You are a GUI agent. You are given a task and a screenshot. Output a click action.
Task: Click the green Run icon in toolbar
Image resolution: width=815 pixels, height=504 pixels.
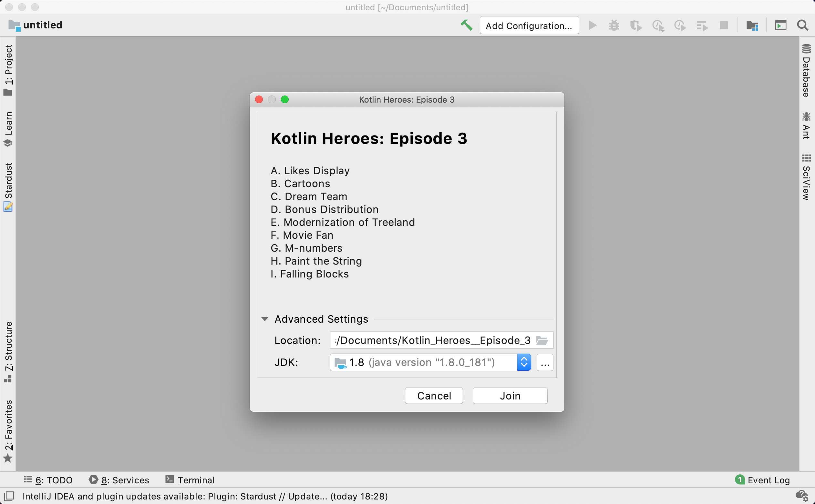tap(593, 25)
